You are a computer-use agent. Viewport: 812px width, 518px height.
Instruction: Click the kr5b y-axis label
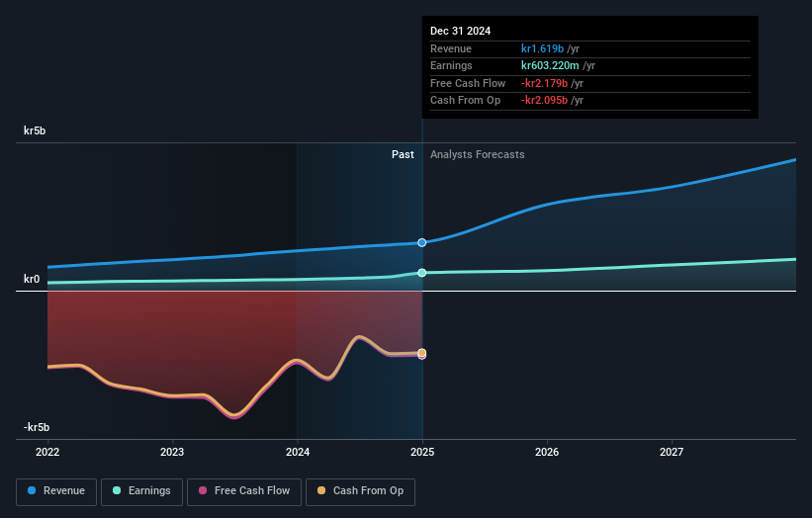[x=35, y=130]
